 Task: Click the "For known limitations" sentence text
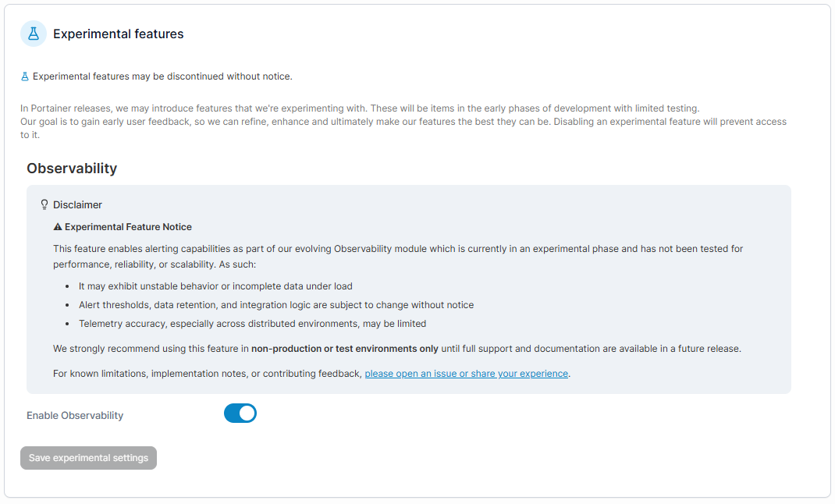click(x=208, y=374)
